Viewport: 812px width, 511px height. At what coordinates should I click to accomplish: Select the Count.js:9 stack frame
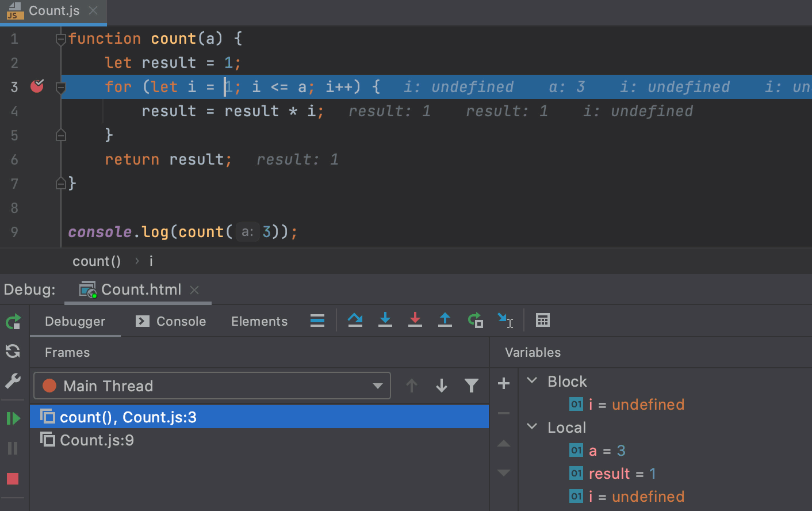coord(97,440)
